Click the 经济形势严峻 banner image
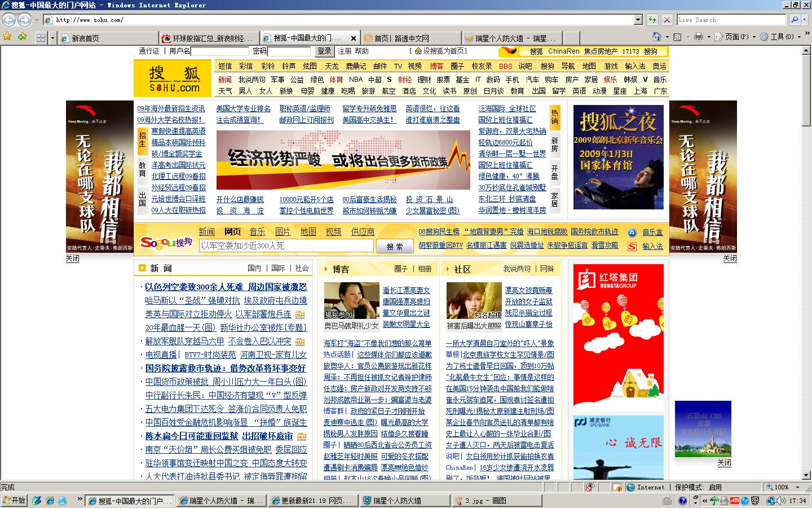Viewport: 812px width, 508px height. (343, 160)
